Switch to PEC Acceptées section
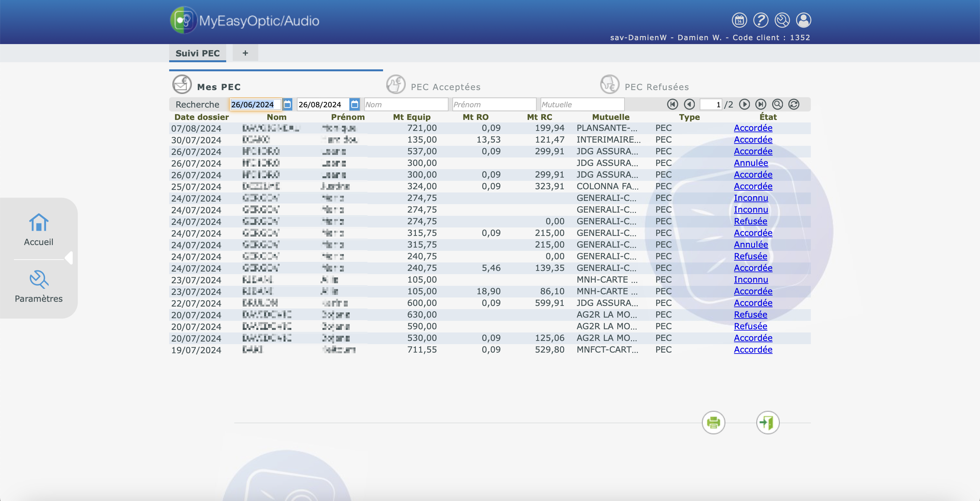 446,87
